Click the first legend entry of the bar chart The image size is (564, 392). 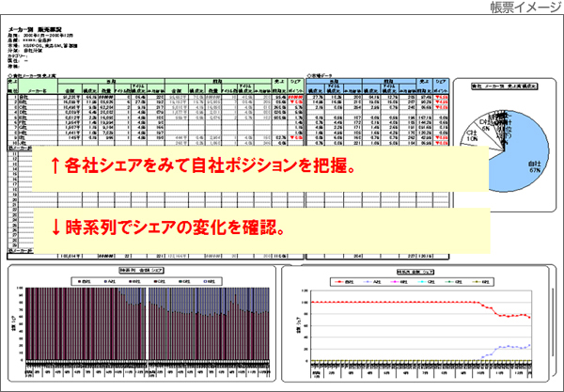[84, 281]
